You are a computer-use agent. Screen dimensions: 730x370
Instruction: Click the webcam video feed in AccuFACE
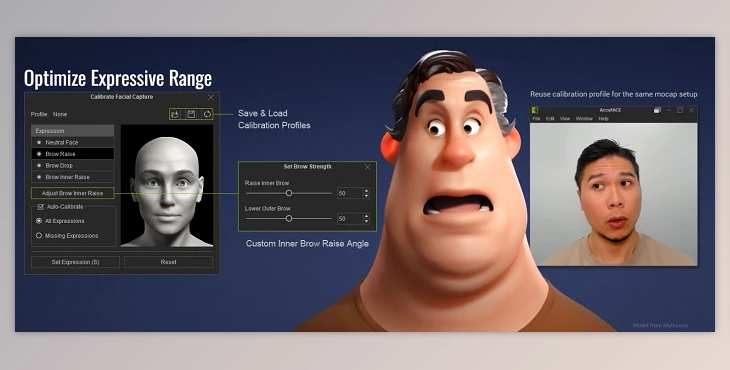click(614, 194)
